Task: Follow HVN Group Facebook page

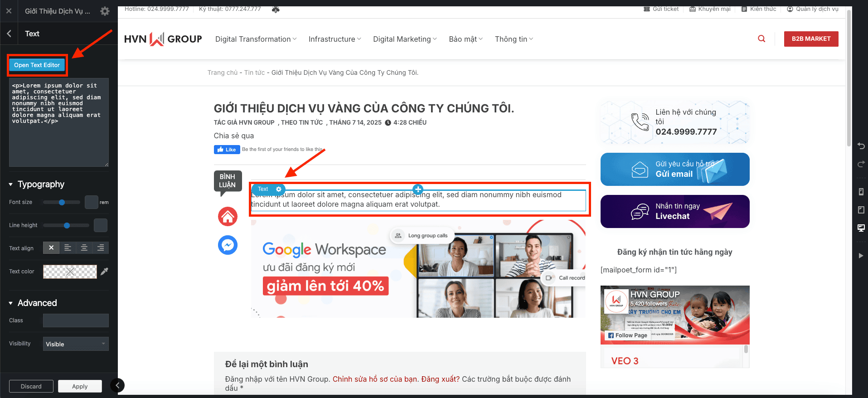Action: (x=628, y=335)
